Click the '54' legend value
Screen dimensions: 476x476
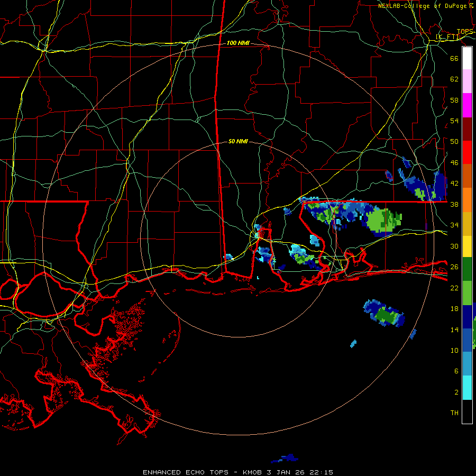coord(454,121)
